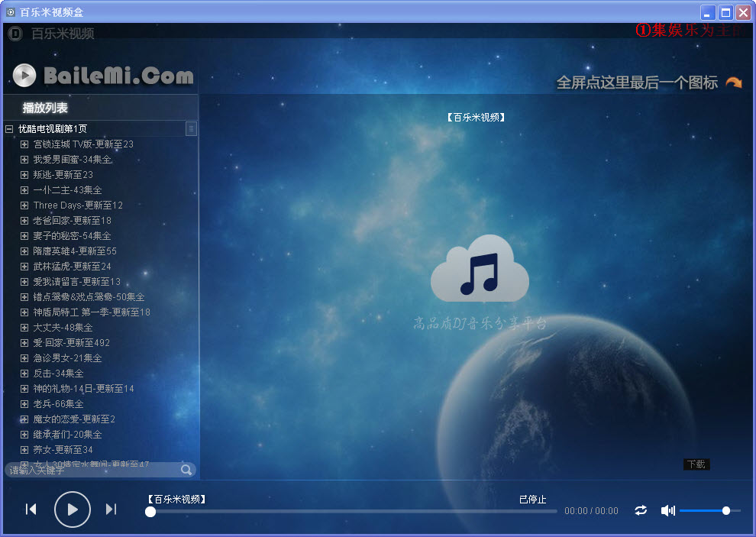Minimize the 百乐米视频盒 window

[x=708, y=12]
